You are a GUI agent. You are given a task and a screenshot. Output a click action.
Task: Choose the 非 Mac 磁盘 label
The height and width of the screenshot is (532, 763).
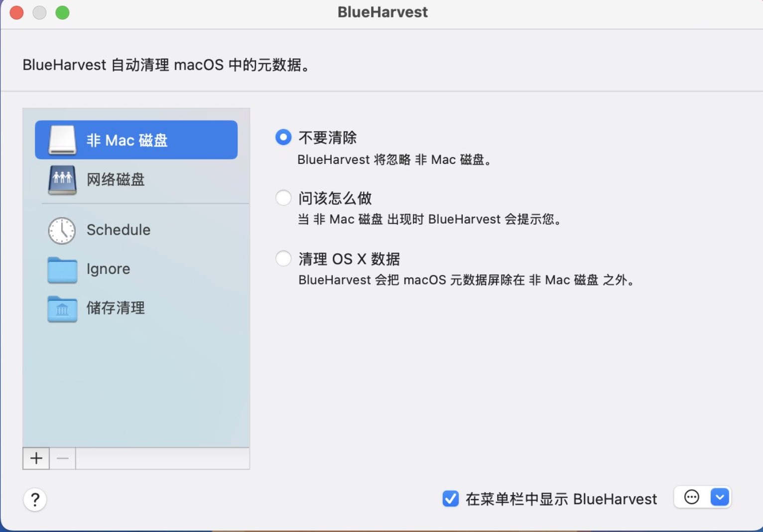tap(127, 140)
